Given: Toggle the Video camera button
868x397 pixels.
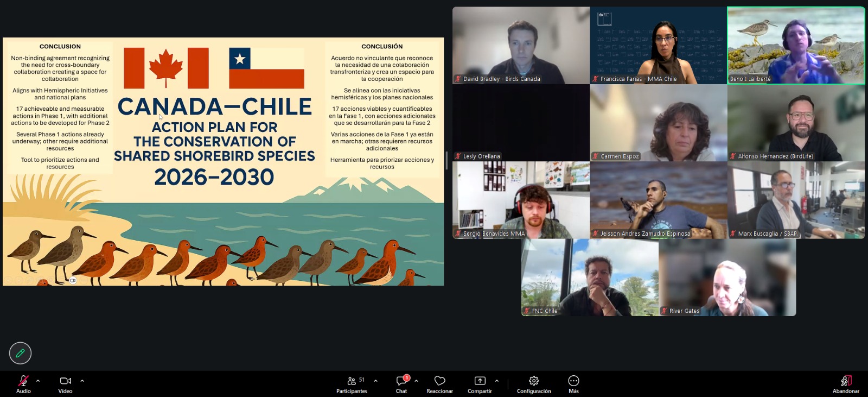Looking at the screenshot, I should coord(65,383).
